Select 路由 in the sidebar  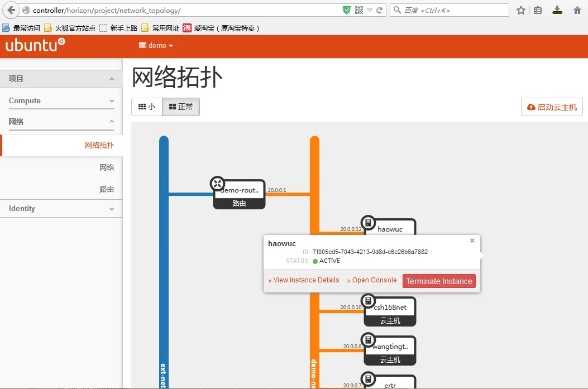click(107, 189)
